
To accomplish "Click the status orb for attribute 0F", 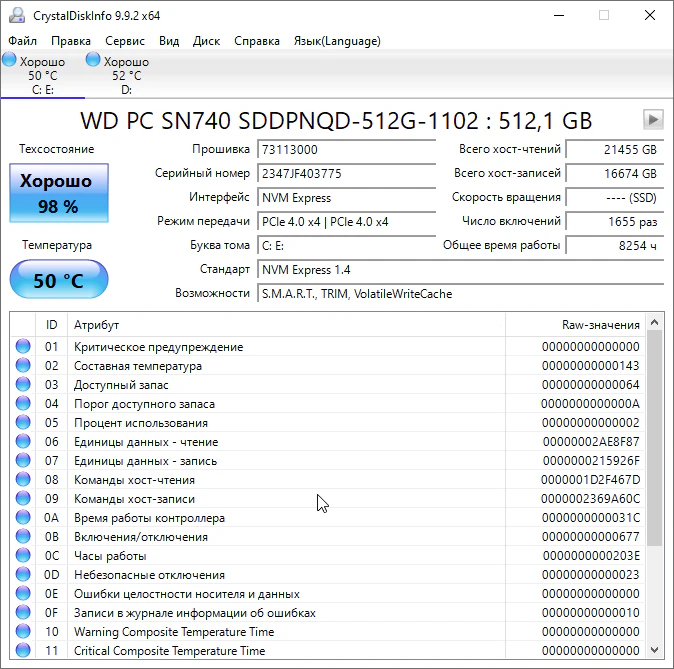I will (x=23, y=612).
